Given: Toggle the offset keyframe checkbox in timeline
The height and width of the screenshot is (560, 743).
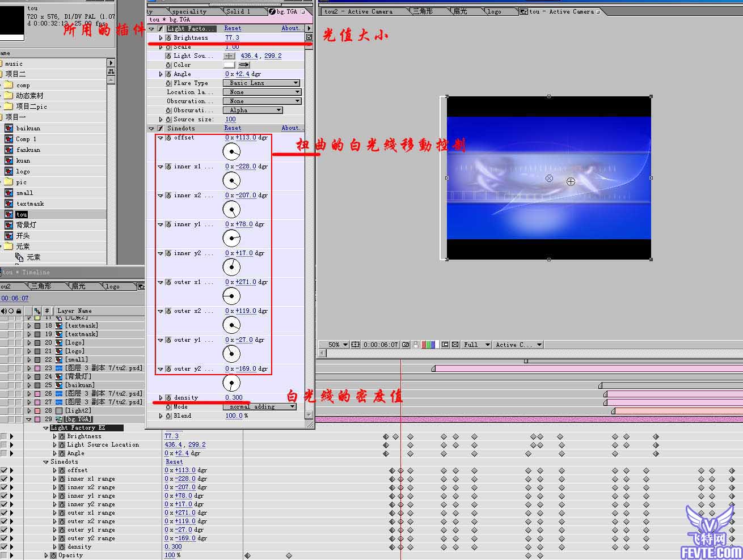Looking at the screenshot, I should tap(4, 470).
